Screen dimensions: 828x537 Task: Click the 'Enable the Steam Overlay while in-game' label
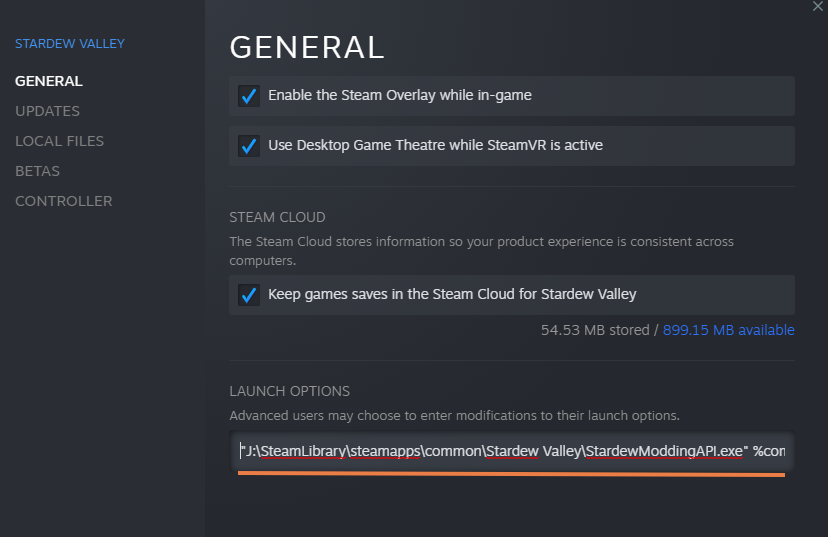400,96
